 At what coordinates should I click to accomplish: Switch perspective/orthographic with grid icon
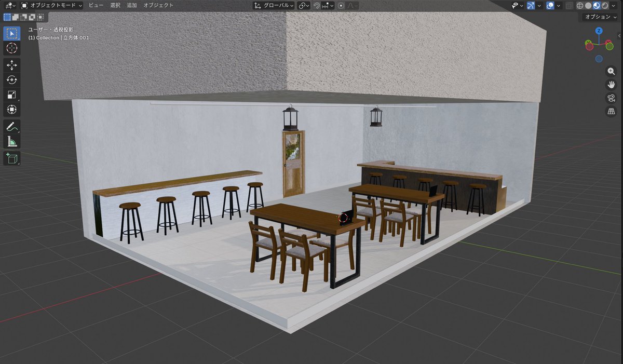click(x=611, y=112)
